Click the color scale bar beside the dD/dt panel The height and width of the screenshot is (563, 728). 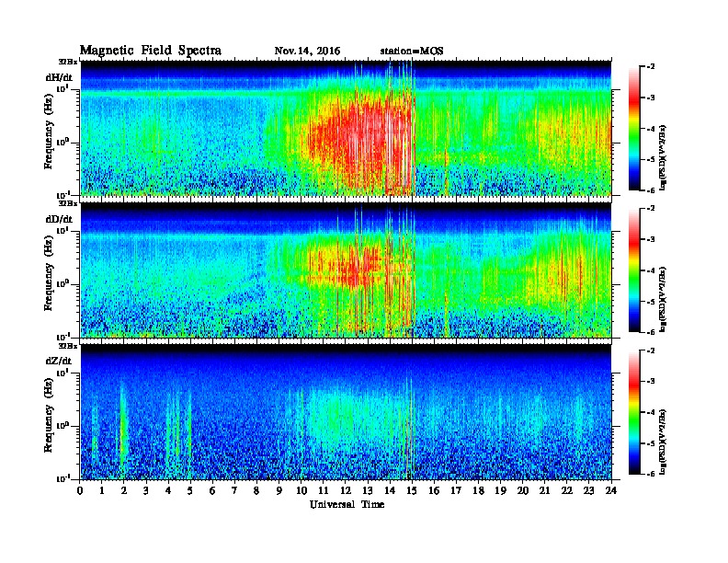coord(634,270)
